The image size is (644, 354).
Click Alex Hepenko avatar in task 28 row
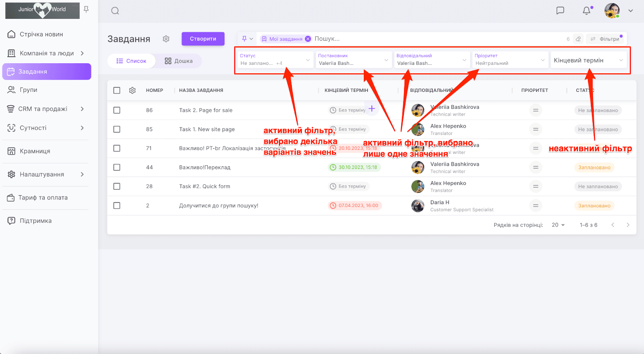coord(418,186)
